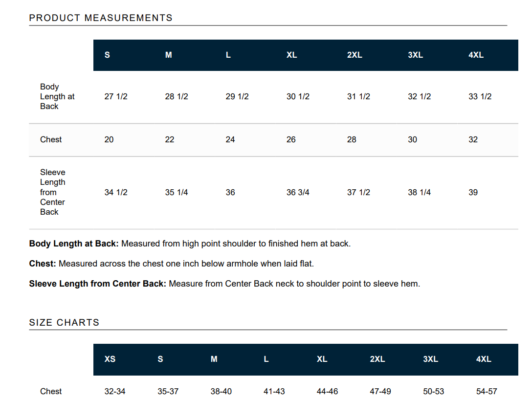Image resolution: width=532 pixels, height=401 pixels.
Task: Select the Body Length at Back row label
Action: (57, 97)
